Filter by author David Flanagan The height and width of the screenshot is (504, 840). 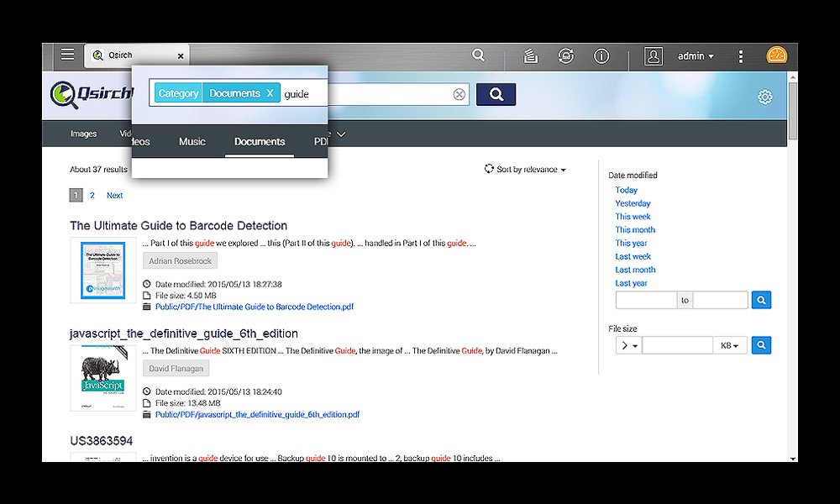[x=176, y=369]
